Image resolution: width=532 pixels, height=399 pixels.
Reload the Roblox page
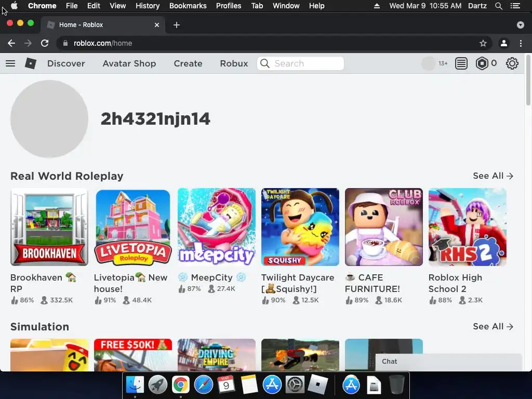45,43
